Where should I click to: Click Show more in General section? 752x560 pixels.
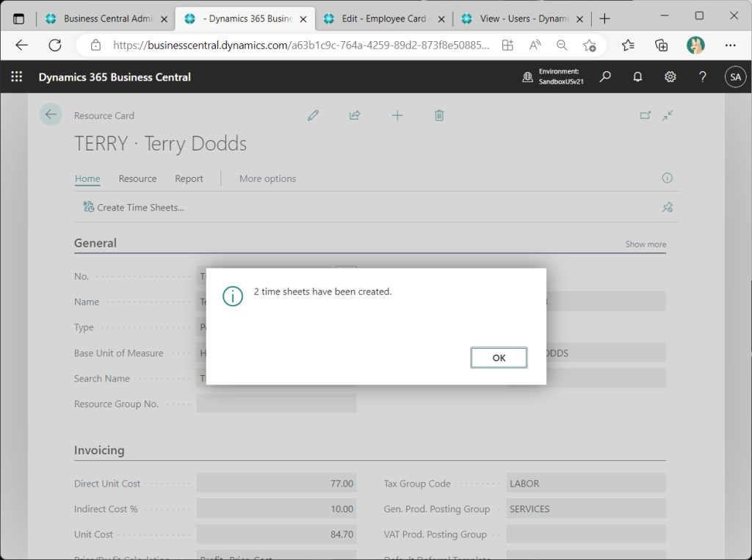pyautogui.click(x=646, y=244)
